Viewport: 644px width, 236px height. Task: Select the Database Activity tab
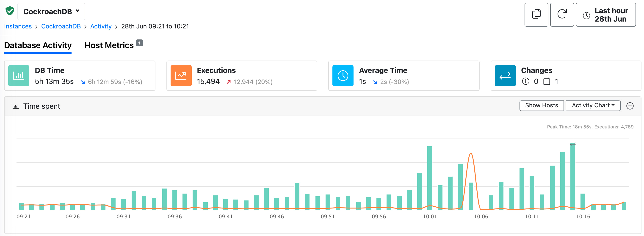pos(38,45)
